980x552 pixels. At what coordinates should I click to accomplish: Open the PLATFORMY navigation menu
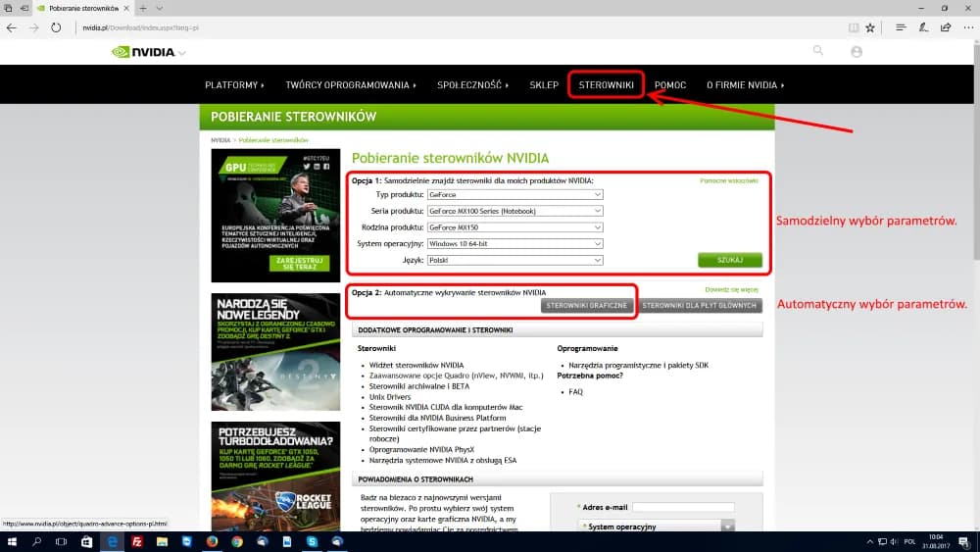pos(234,85)
